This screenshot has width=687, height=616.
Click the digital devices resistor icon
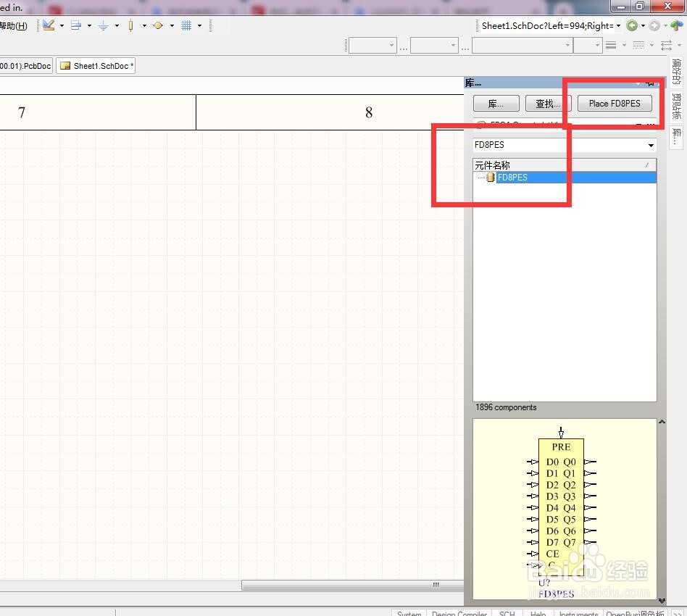tap(130, 26)
